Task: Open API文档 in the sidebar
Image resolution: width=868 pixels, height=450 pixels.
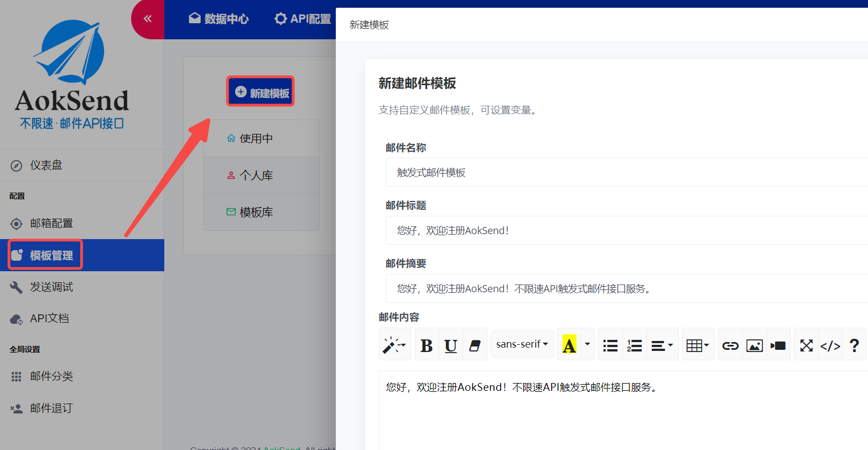Action: click(x=82, y=319)
